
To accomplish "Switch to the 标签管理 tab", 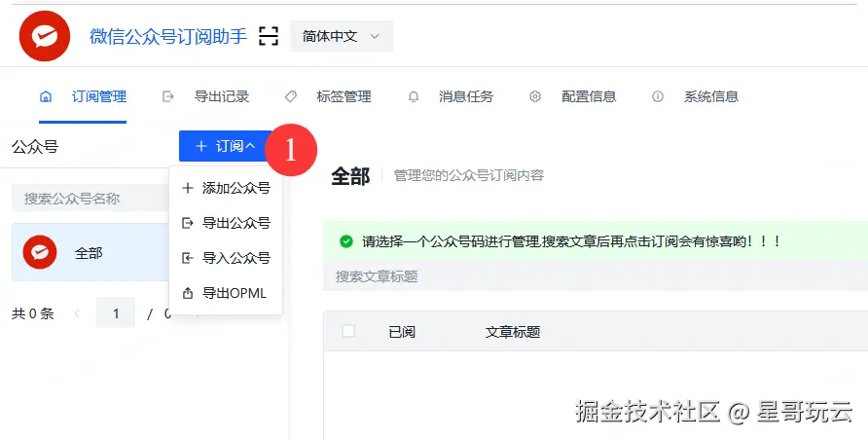I will [x=344, y=96].
